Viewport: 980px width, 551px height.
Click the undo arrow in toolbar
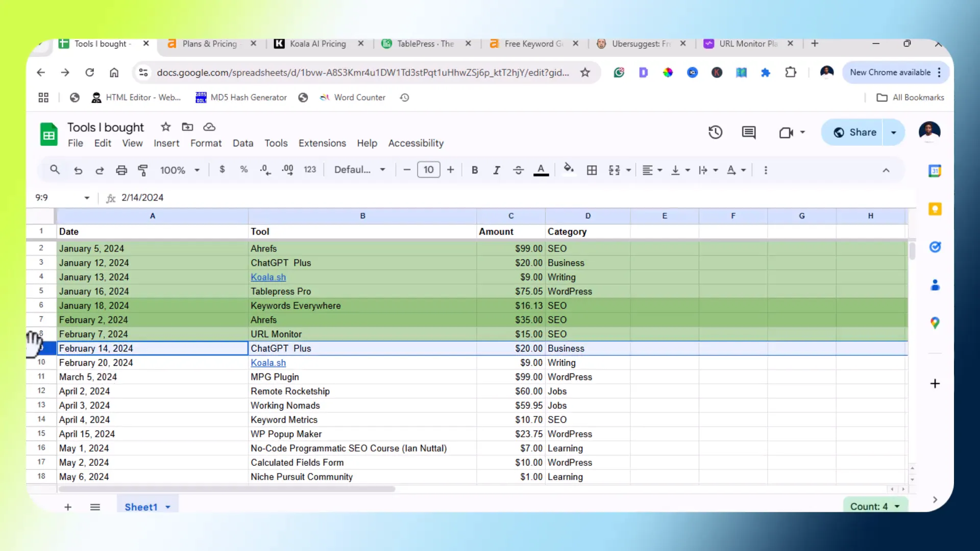(x=78, y=170)
